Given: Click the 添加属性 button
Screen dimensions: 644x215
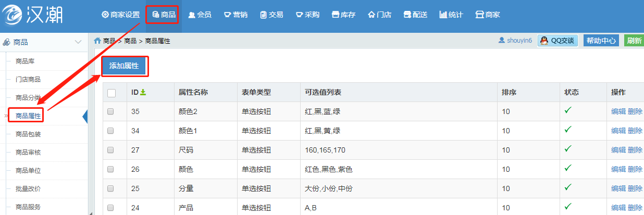Looking at the screenshot, I should [124, 66].
